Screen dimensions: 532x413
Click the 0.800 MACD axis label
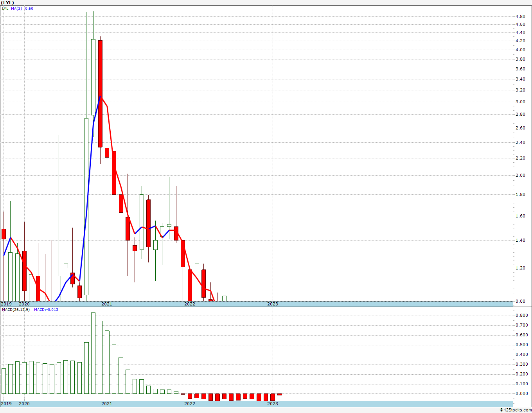[521, 315]
